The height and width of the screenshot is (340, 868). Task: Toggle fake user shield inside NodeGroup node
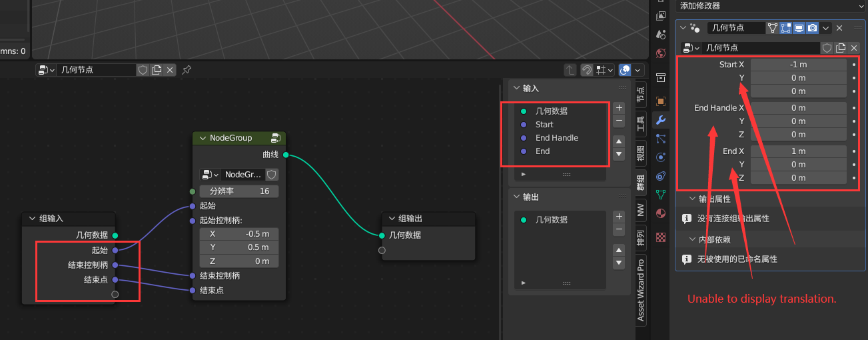pos(272,175)
